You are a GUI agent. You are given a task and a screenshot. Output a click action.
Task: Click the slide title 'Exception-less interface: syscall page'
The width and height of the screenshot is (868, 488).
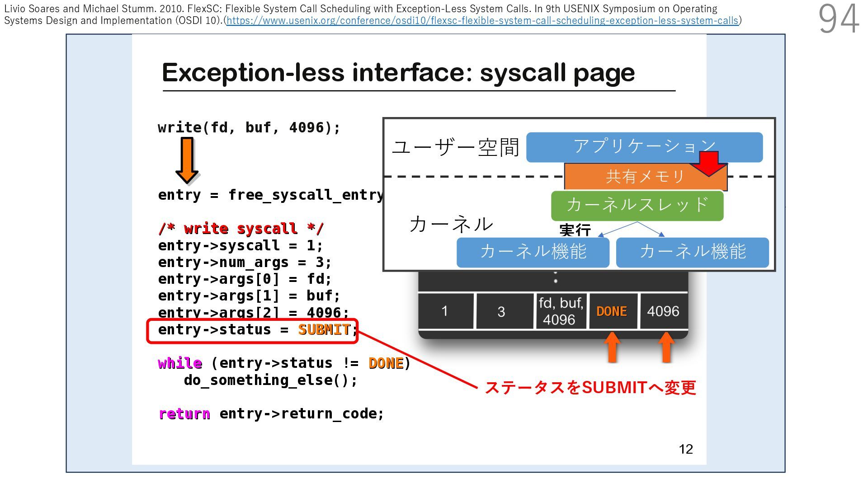[398, 73]
